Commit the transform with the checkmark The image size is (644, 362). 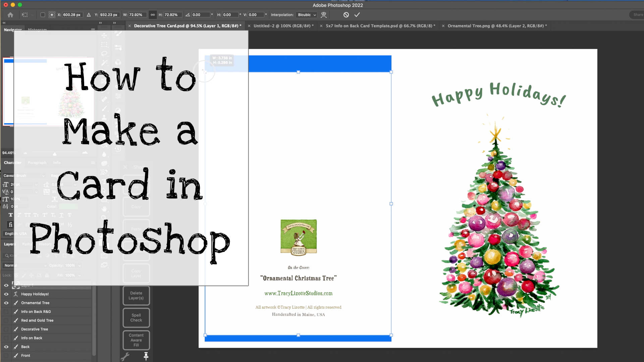[357, 15]
